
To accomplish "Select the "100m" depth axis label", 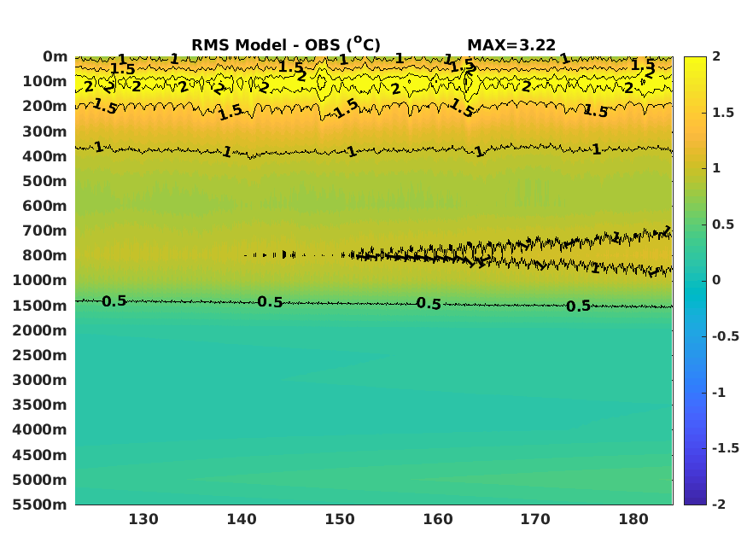I will (44, 81).
